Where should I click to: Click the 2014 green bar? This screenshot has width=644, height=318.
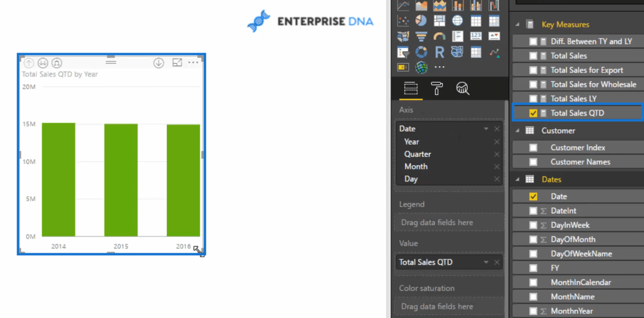pos(58,180)
